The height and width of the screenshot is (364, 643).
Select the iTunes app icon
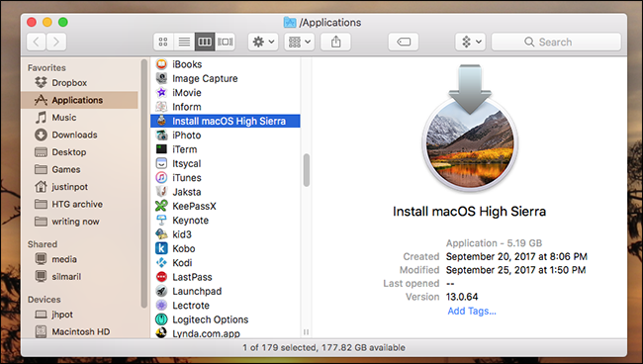(x=161, y=177)
